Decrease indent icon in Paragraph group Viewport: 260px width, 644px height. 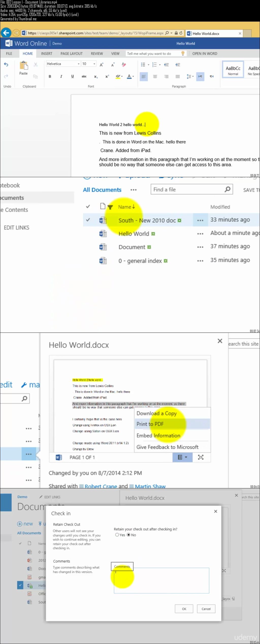pyautogui.click(x=166, y=65)
